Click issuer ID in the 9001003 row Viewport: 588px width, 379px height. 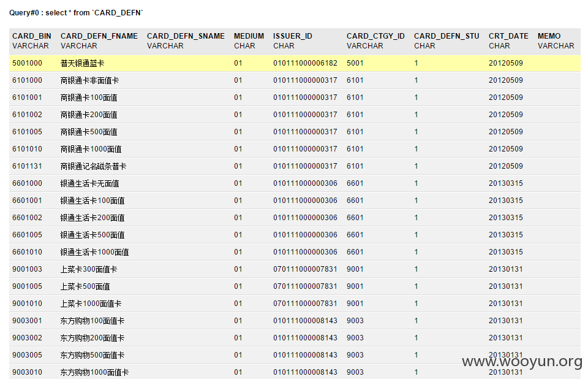point(305,269)
